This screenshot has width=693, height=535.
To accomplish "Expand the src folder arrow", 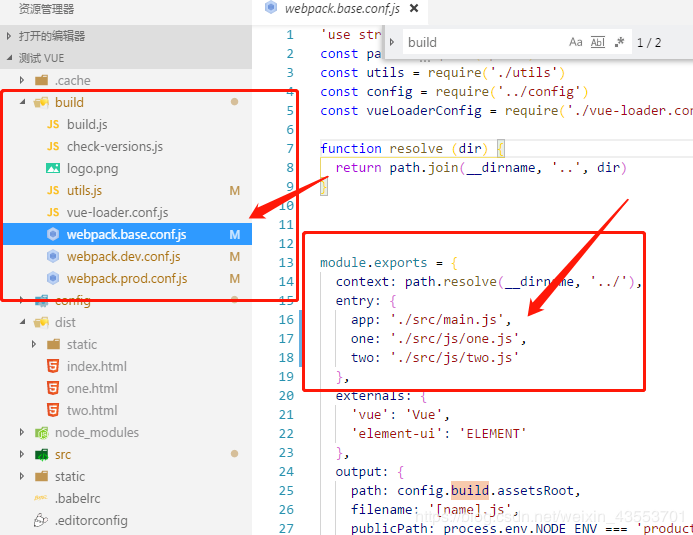I will (x=22, y=455).
